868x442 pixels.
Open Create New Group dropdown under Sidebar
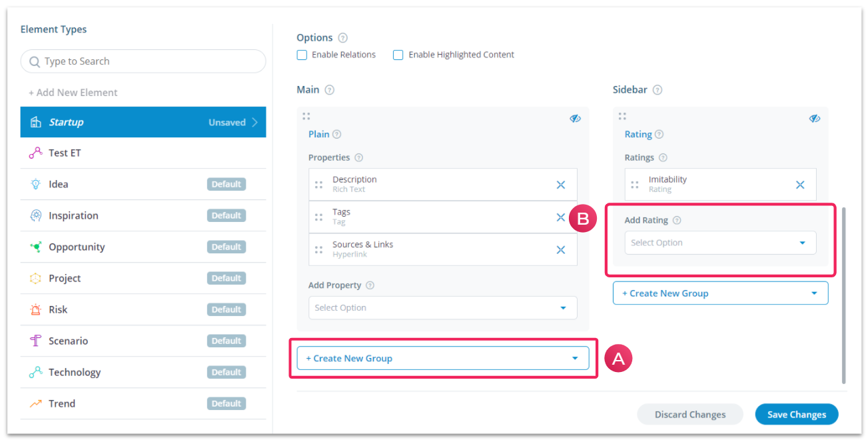[x=720, y=293]
